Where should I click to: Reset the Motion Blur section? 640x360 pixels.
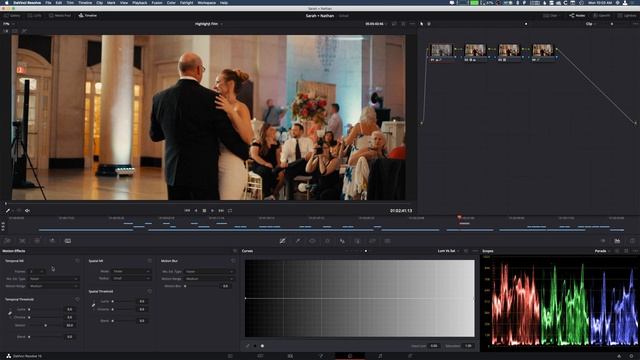coord(233,260)
